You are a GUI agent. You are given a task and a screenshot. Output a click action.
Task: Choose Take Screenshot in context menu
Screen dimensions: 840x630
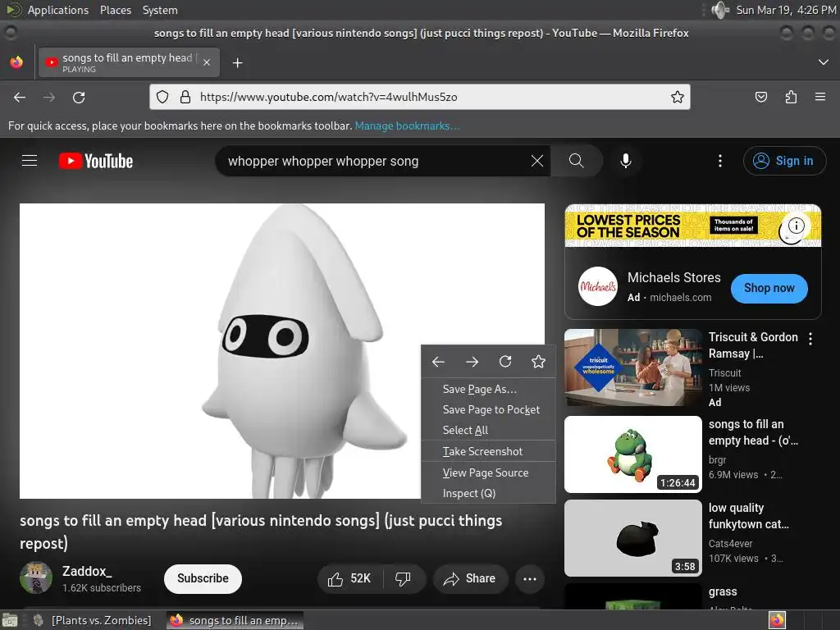click(x=488, y=452)
